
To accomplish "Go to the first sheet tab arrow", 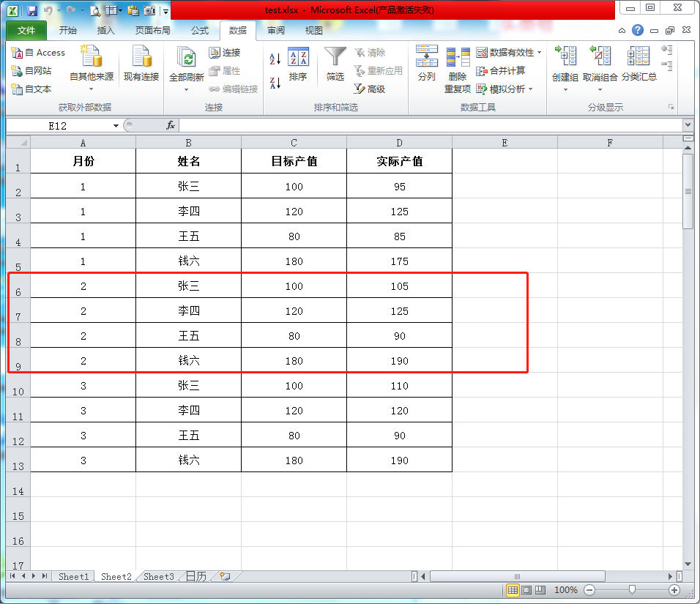I will [x=12, y=576].
